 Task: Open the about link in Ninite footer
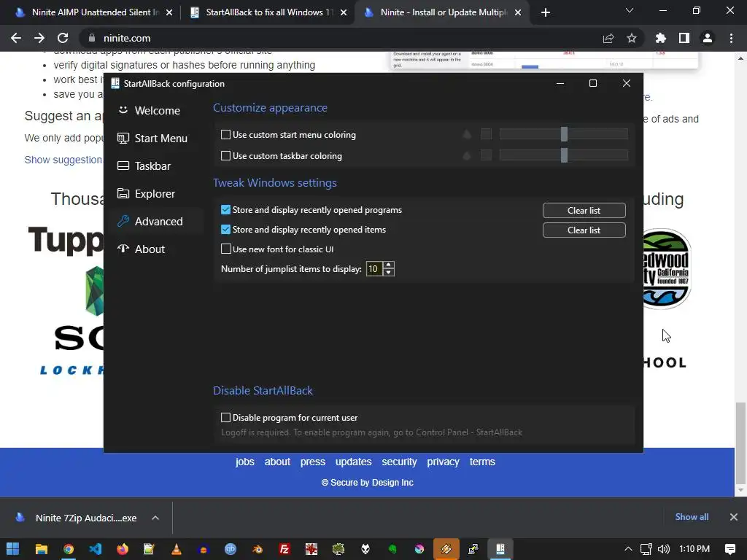pyautogui.click(x=277, y=462)
